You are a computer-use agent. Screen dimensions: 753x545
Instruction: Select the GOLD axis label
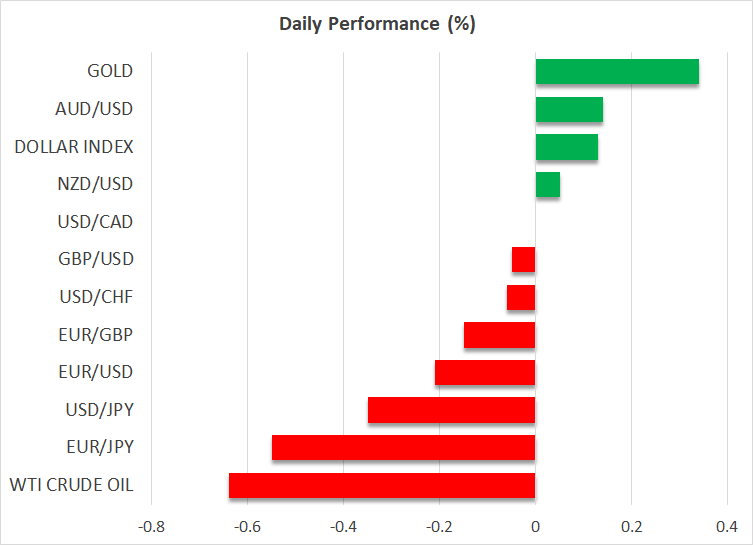point(110,71)
